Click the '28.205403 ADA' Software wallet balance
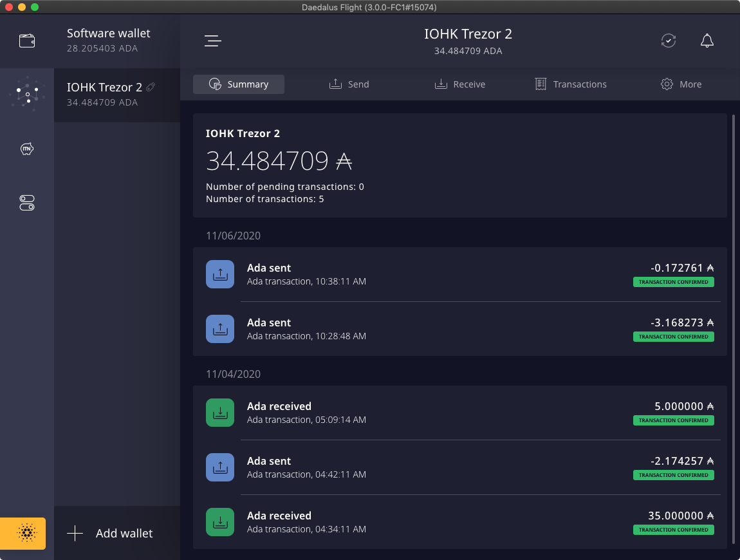The image size is (740, 560). click(102, 48)
